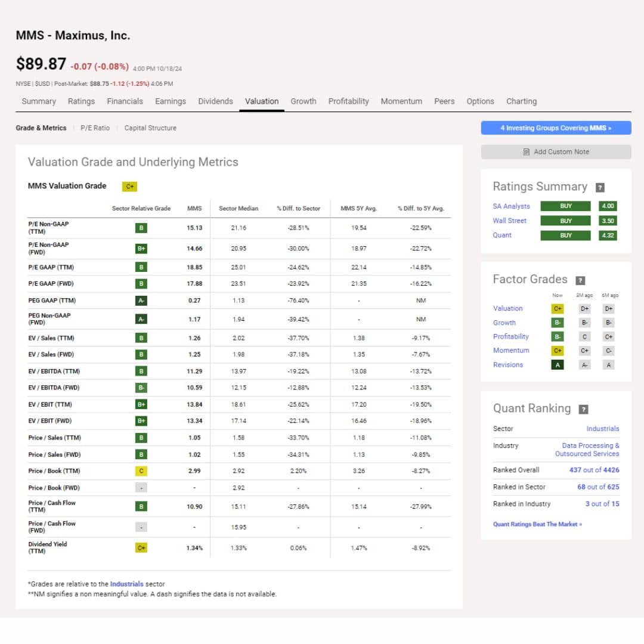Viewport: 644px width, 644px height.
Task: Click grade badge for EV / EBITDA (FWD)
Action: click(141, 388)
